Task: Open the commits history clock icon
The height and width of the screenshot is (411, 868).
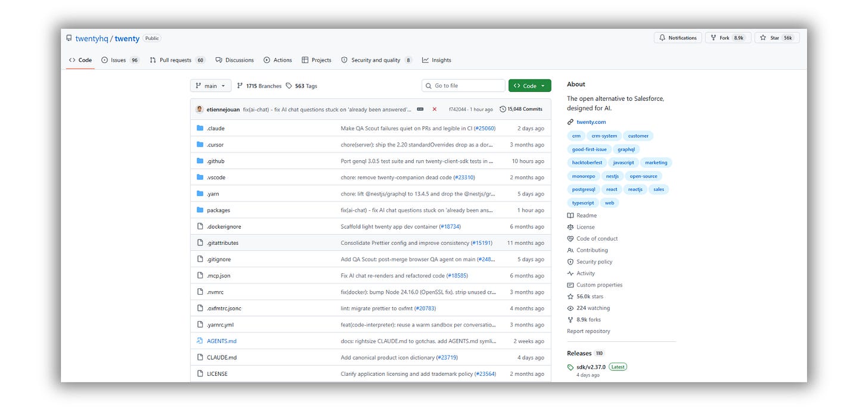Action: pyautogui.click(x=503, y=110)
